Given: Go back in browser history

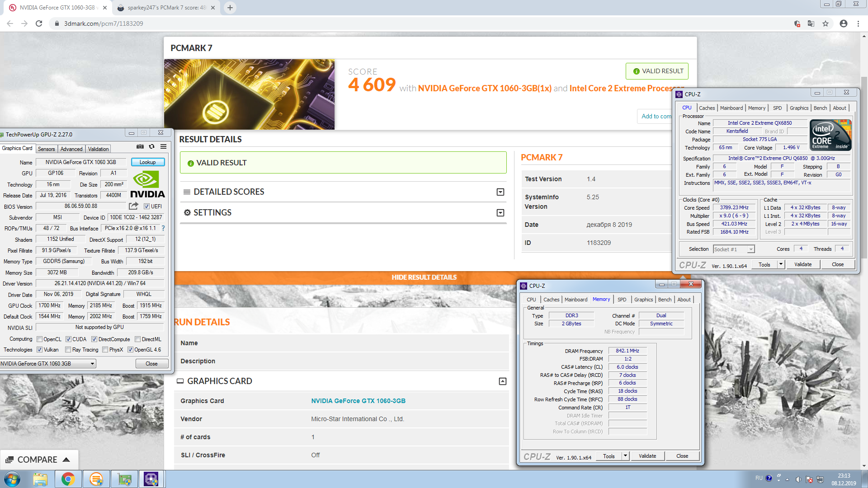Looking at the screenshot, I should (x=10, y=23).
